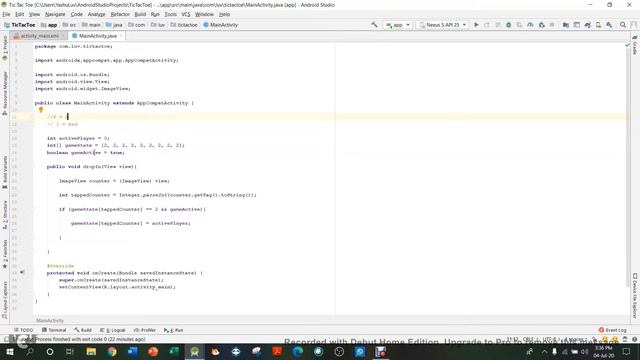Open the AVD Manager toolbar icon
Viewport: 640px width, 360px height.
(598, 25)
